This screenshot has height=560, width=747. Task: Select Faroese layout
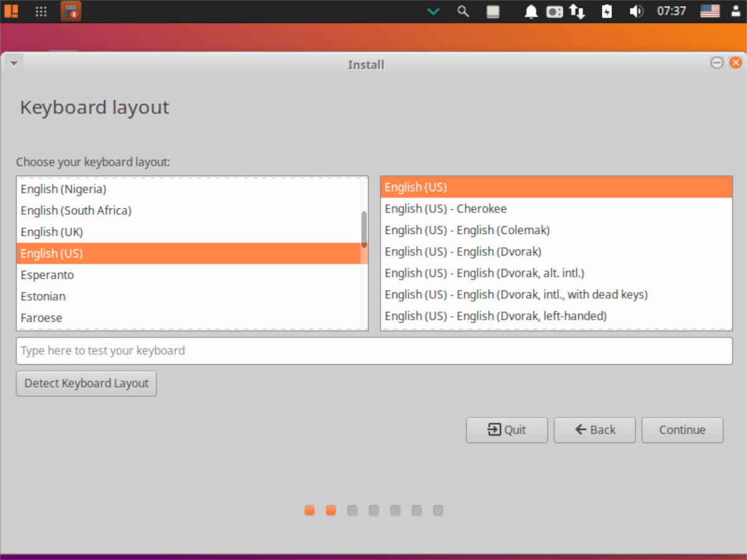click(188, 317)
